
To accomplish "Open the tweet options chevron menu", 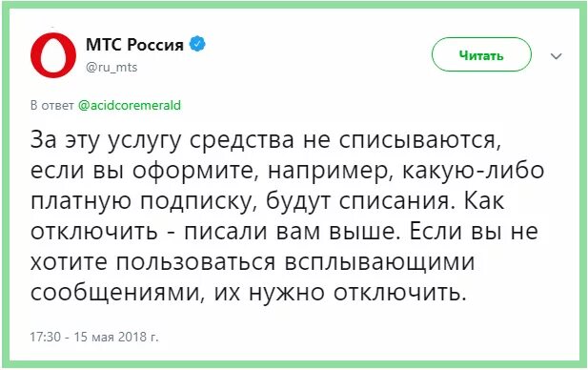I will [x=556, y=56].
